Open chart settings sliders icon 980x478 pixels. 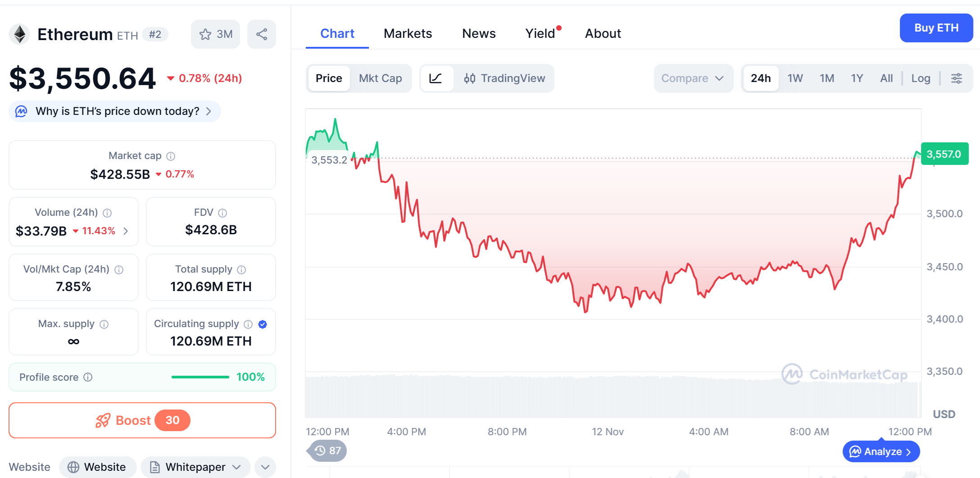tap(956, 78)
